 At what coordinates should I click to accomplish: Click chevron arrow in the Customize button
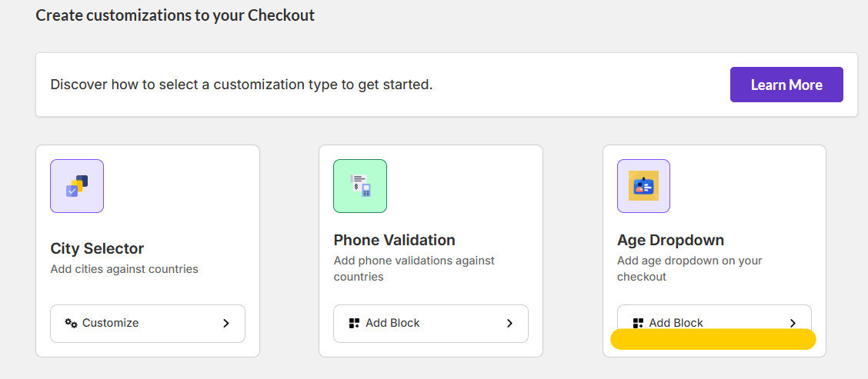pos(226,323)
